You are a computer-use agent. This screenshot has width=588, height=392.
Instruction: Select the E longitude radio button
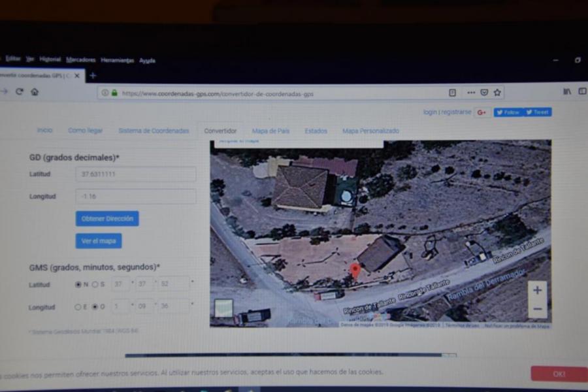click(x=78, y=306)
